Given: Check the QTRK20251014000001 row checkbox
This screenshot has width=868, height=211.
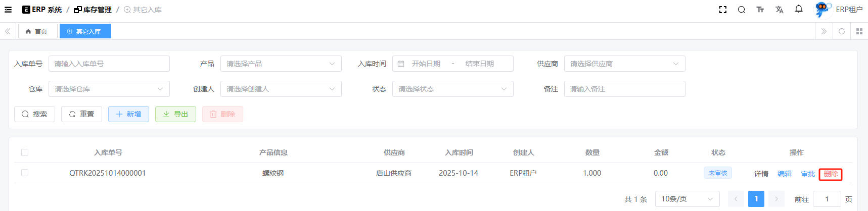Looking at the screenshot, I should [x=25, y=173].
